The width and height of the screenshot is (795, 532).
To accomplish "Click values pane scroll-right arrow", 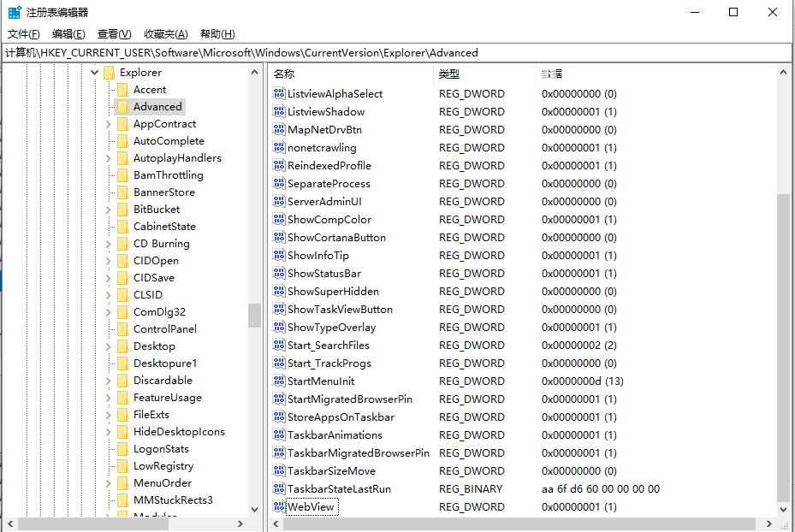I will pyautogui.click(x=768, y=524).
